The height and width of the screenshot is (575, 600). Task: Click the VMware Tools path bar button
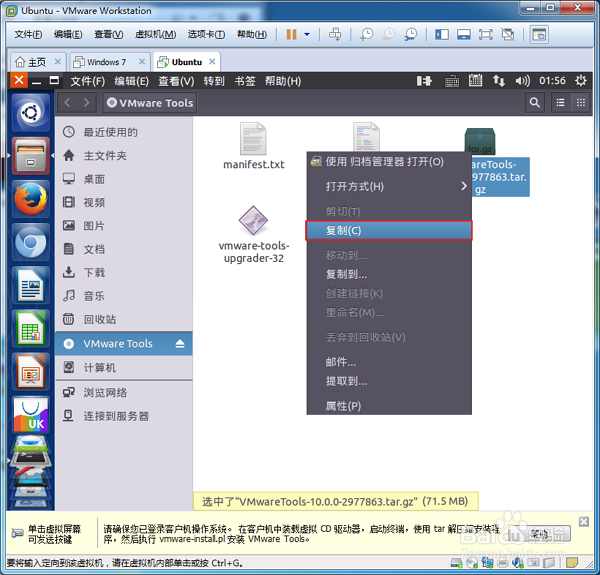pyautogui.click(x=150, y=103)
